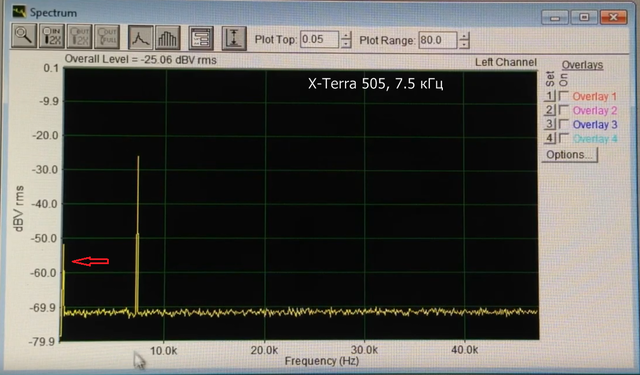Click the auto-scale vertical range icon

[234, 38]
